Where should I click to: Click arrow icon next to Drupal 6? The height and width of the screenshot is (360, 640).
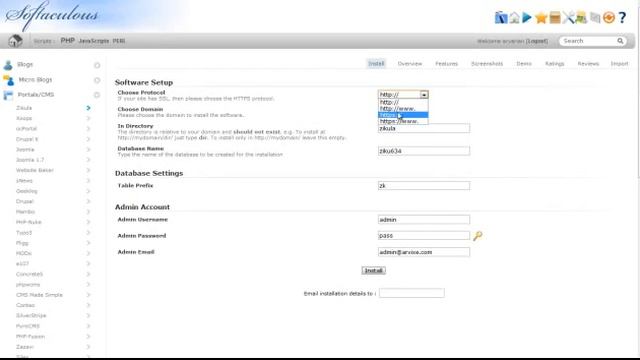[88, 139]
